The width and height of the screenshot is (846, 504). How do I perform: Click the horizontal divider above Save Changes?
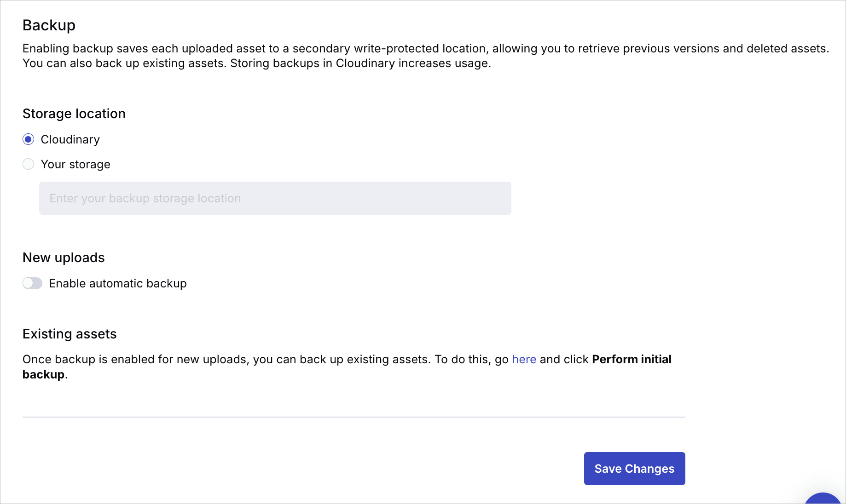(354, 417)
